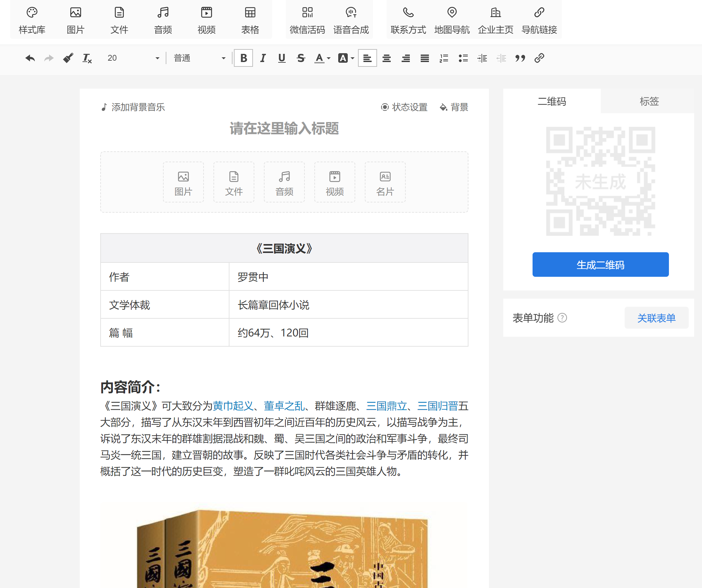Click the undo arrow icon
This screenshot has width=702, height=588.
[30, 58]
